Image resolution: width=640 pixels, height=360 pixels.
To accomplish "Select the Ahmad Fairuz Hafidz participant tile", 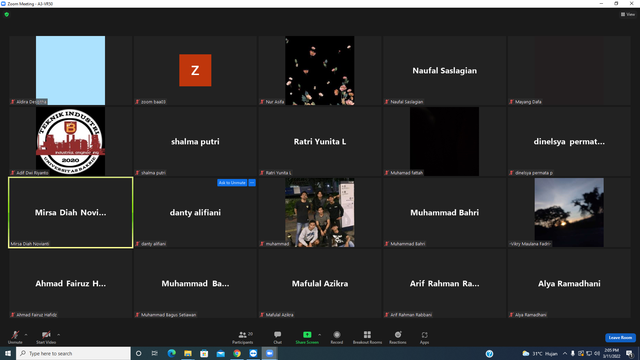I will 70,283.
